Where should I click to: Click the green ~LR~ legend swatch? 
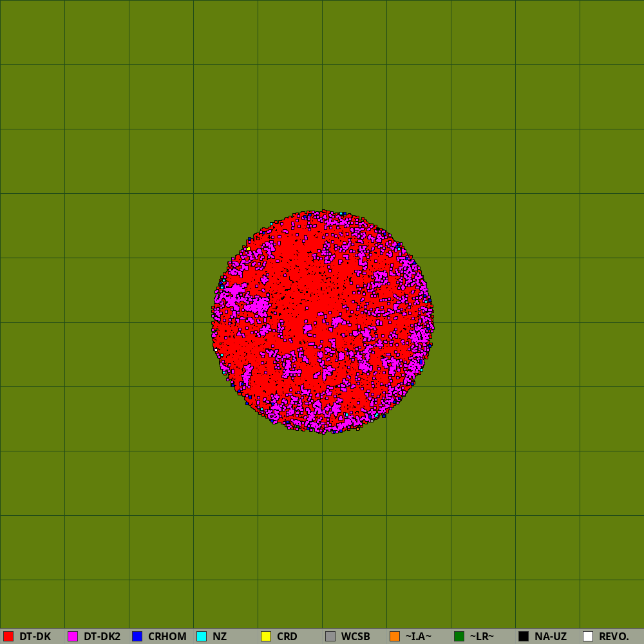(459, 636)
